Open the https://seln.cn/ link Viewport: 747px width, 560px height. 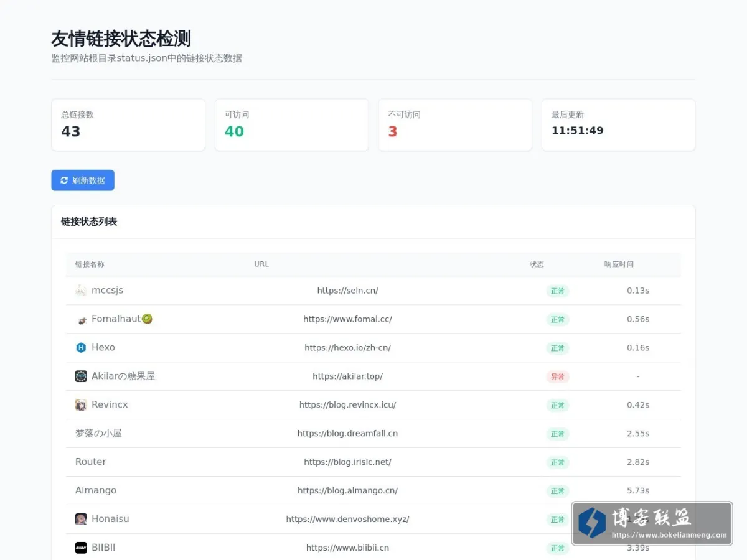(347, 291)
